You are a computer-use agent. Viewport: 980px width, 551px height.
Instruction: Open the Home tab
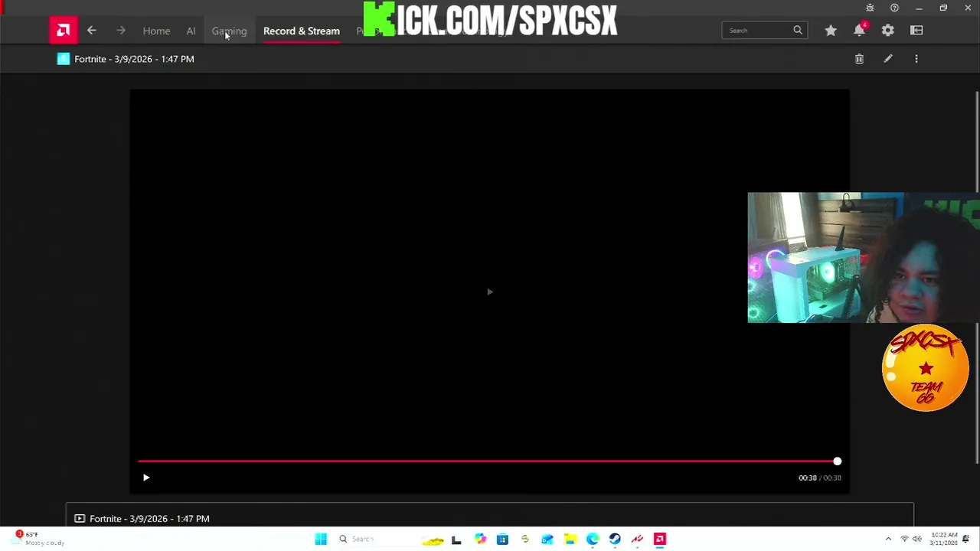156,31
